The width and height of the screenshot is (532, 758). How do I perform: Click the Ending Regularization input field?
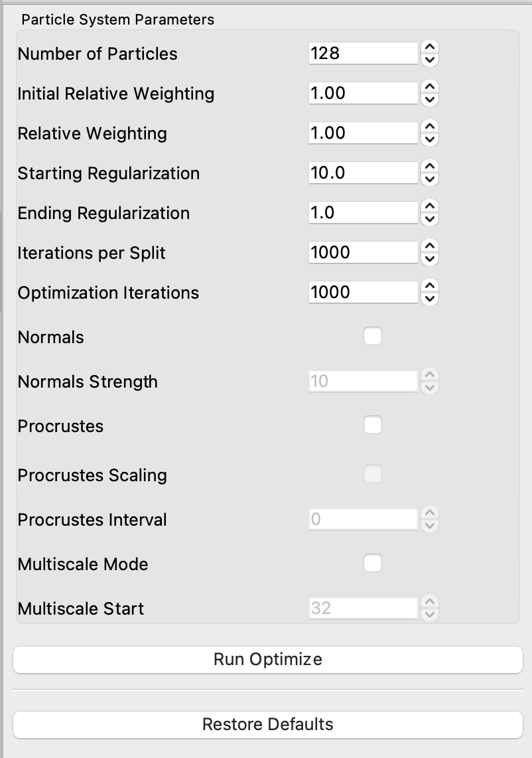[x=362, y=212]
